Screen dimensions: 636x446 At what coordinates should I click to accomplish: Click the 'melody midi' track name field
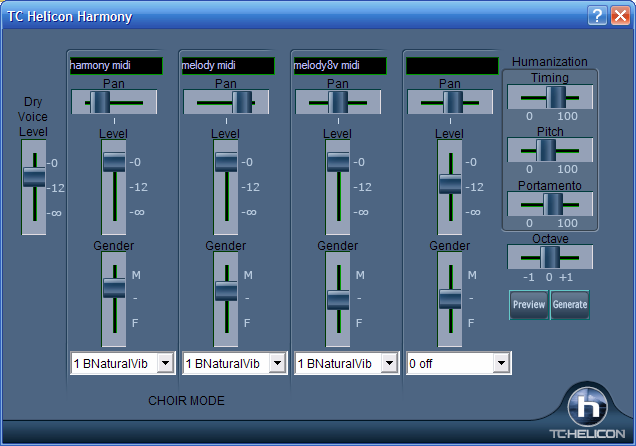(228, 66)
